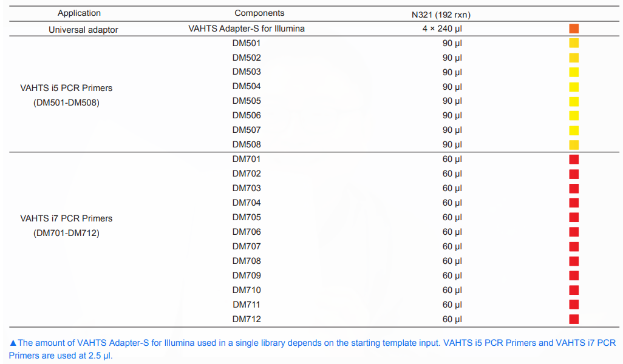Select the Universal adaptor cell

coord(83,29)
